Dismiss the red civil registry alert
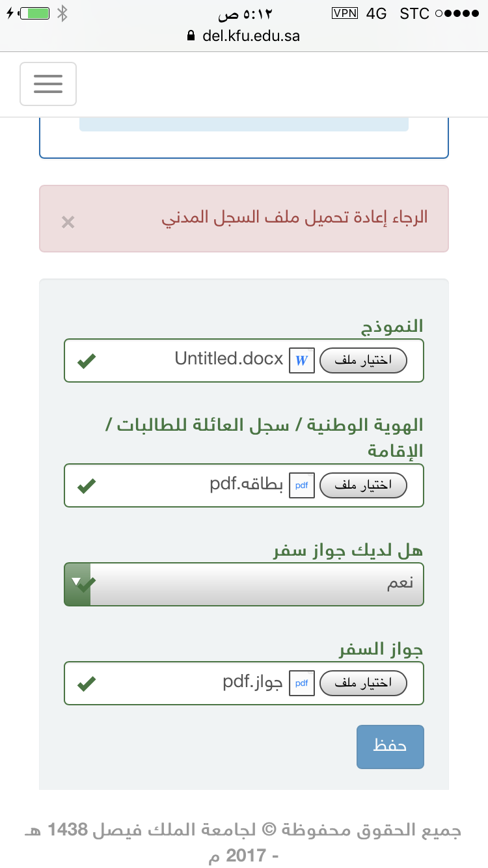 (x=68, y=223)
